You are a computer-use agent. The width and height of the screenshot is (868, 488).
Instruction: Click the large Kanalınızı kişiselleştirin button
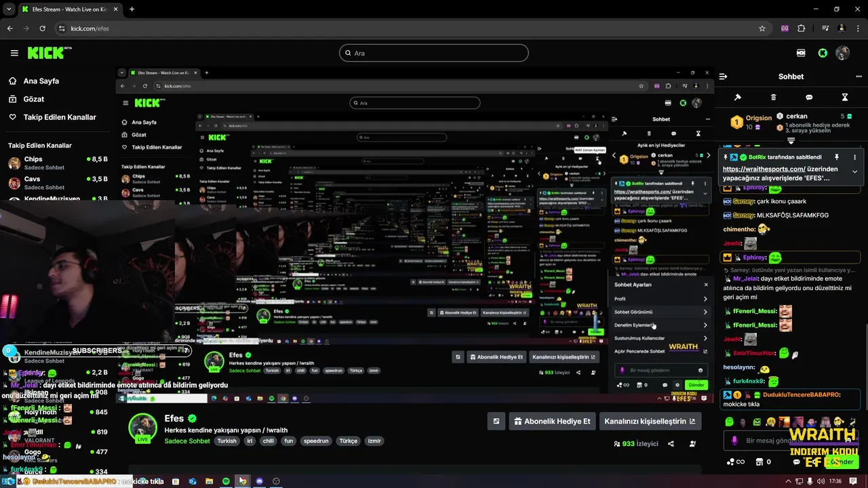650,421
